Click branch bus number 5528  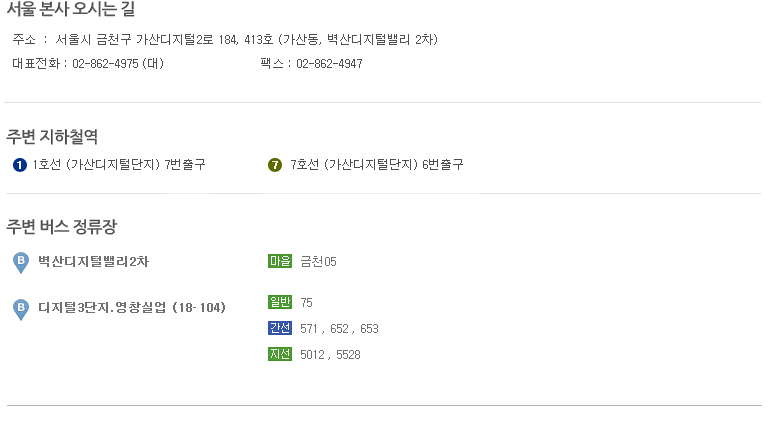click(x=348, y=355)
